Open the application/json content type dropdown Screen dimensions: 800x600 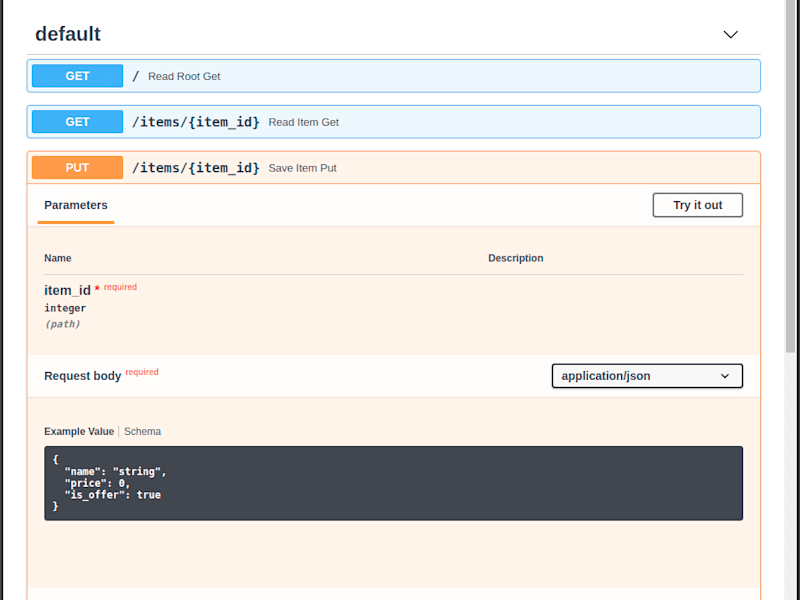647,376
